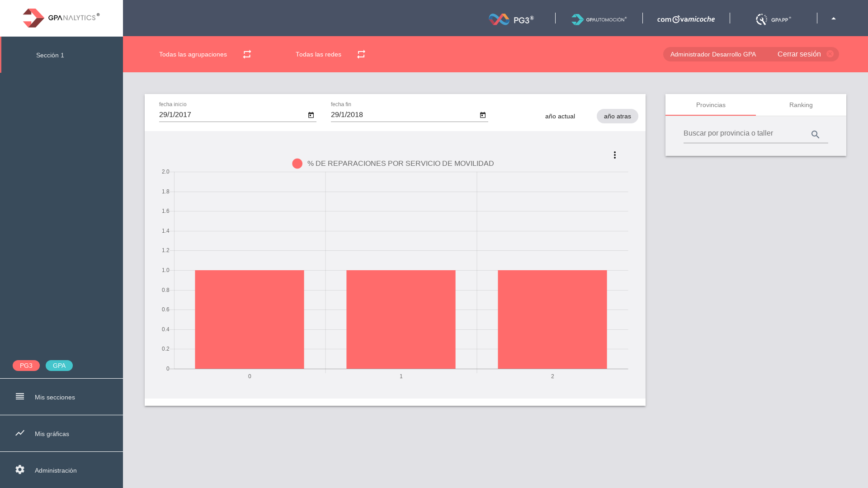This screenshot has height=488, width=868.
Task: Toggle the PG3 filter chip
Action: coord(26,366)
